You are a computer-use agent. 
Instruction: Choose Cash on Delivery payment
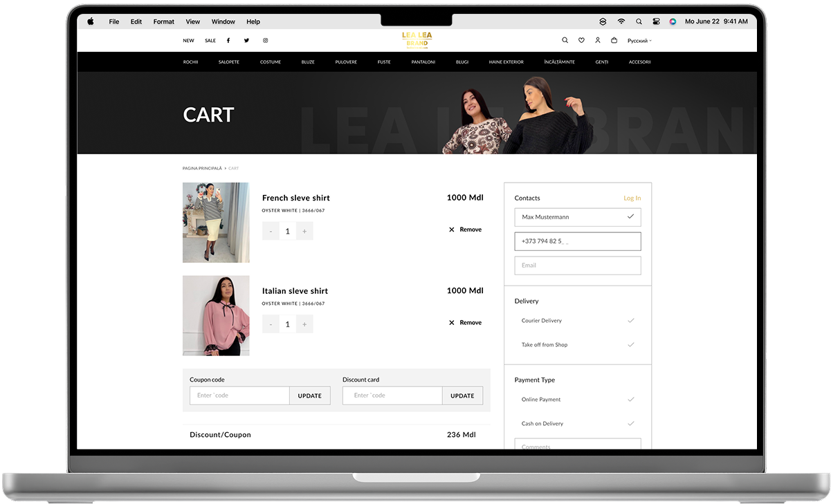(x=542, y=424)
